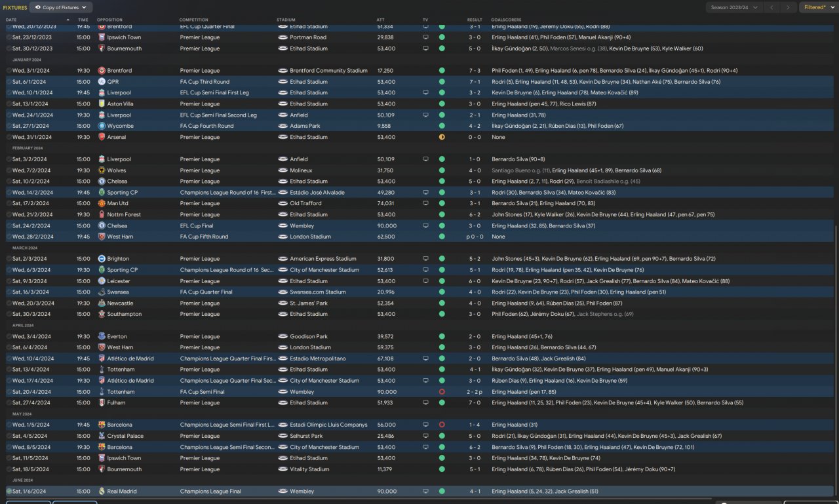Open the FA Cup Third Round competition link
Image resolution: width=839 pixels, height=504 pixels.
coord(205,82)
